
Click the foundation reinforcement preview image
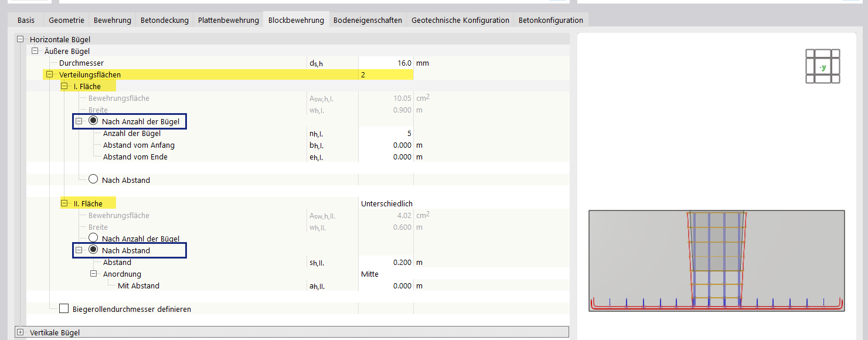click(716, 260)
